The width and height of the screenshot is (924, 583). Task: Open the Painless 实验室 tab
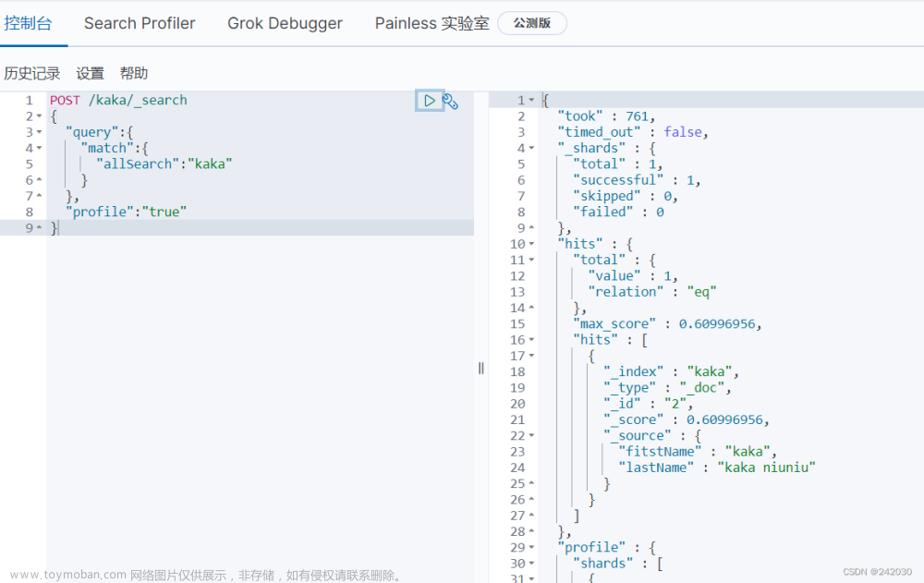tap(432, 24)
